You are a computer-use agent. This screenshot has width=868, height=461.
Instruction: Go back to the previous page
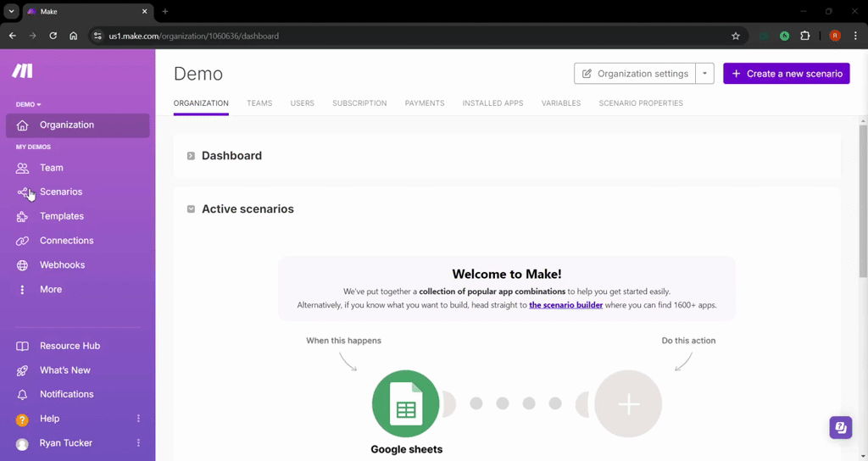pos(13,36)
